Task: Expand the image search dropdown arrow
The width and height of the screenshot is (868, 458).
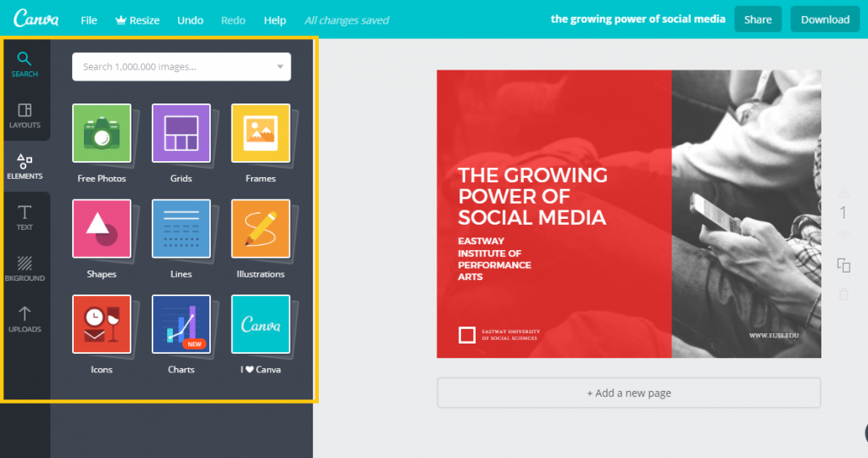Action: [281, 67]
